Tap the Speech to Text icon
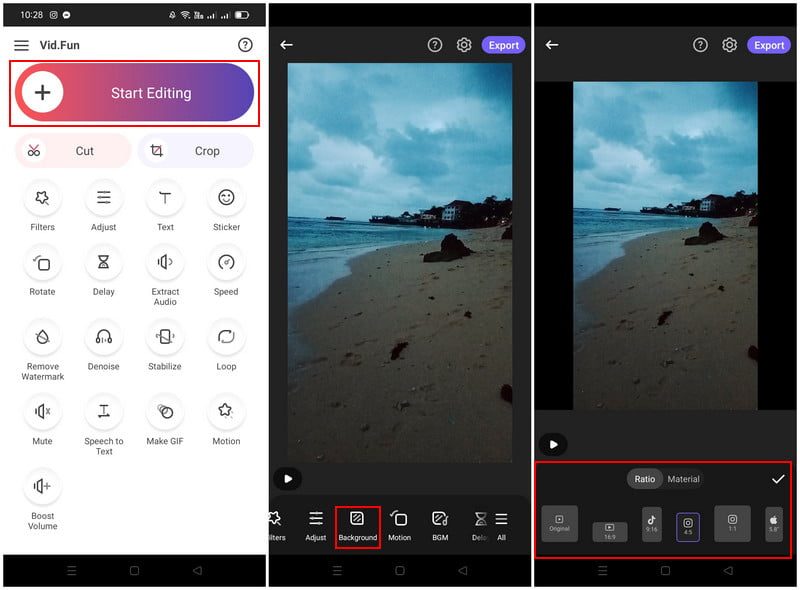Image resolution: width=800 pixels, height=590 pixels. 103,411
